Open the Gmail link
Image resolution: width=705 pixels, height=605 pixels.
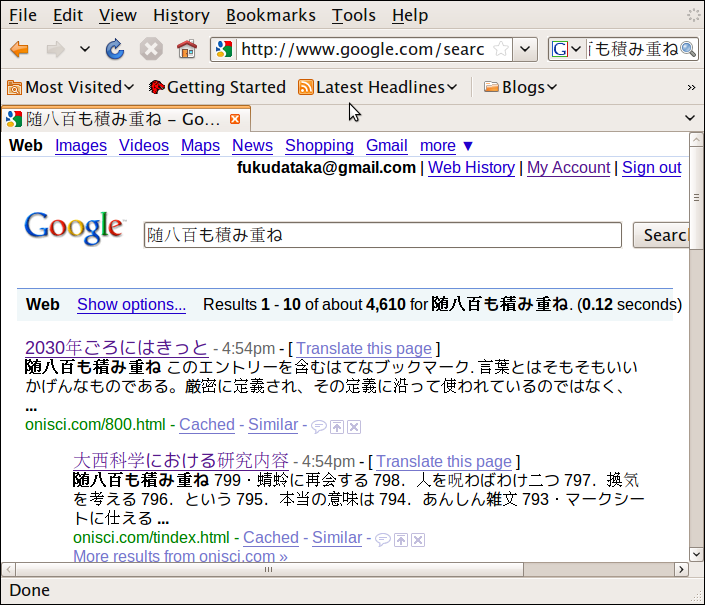click(387, 145)
